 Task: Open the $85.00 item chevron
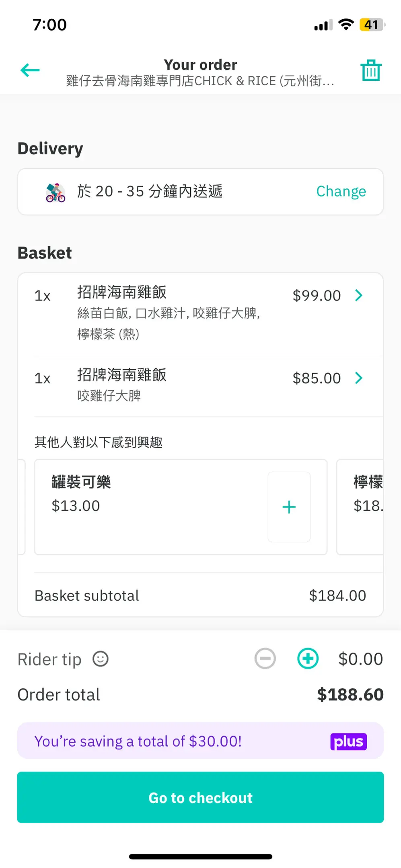(x=359, y=378)
